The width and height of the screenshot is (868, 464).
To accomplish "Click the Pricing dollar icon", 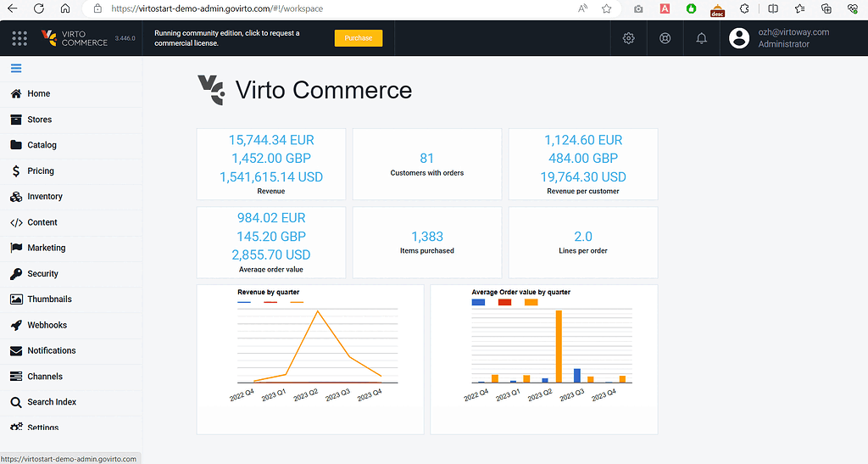I will [16, 171].
